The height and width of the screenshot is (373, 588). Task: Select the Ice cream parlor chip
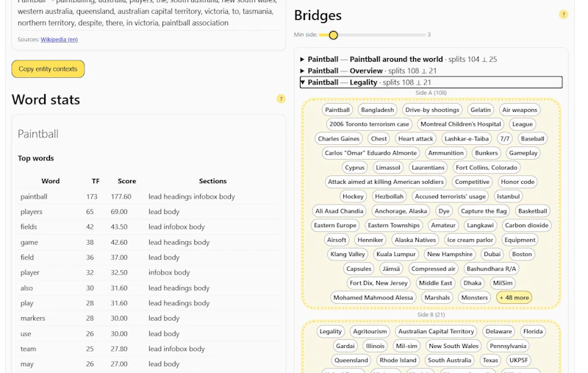(x=470, y=240)
